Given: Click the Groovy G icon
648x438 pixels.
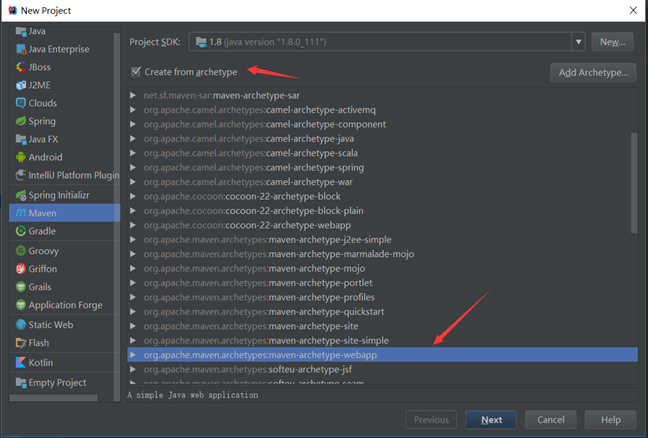Looking at the screenshot, I should pyautogui.click(x=21, y=251).
